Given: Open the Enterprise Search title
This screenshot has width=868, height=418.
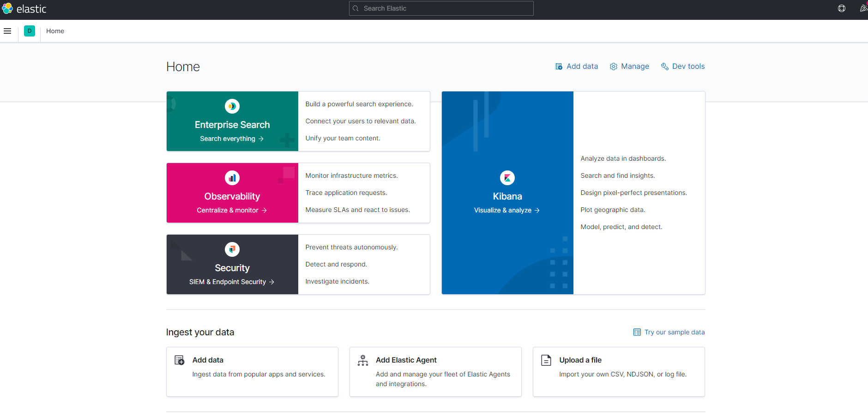Looking at the screenshot, I should 232,125.
